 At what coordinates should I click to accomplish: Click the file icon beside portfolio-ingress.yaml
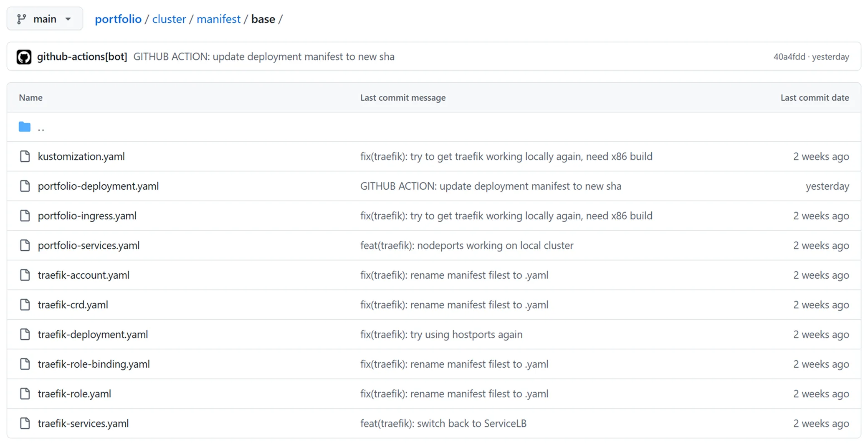point(25,216)
